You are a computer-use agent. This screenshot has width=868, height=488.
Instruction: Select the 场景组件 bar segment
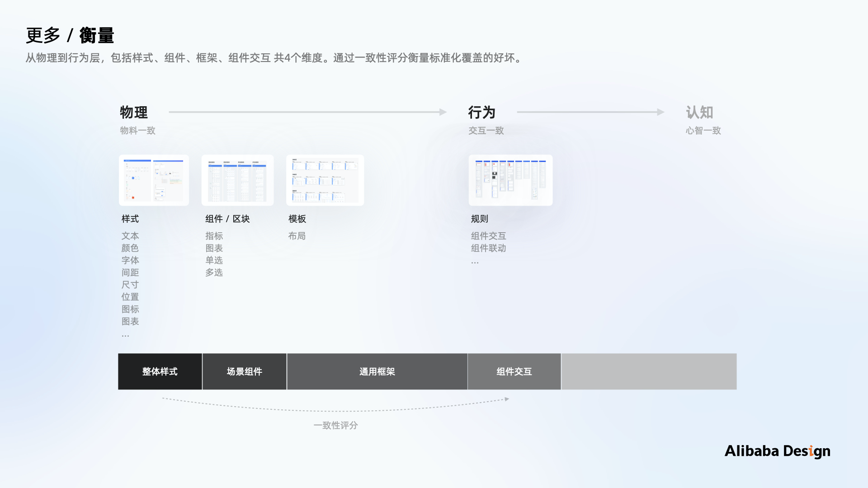click(245, 371)
